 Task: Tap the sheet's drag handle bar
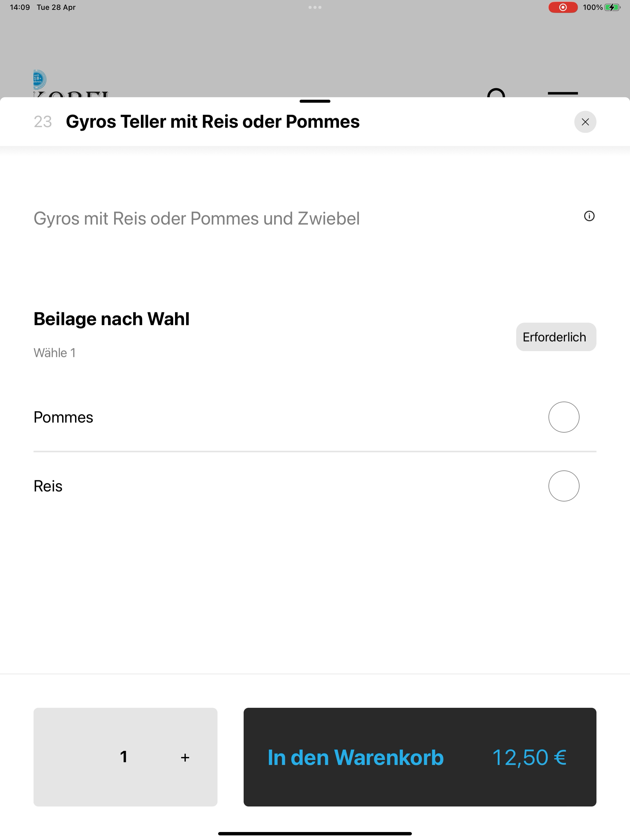315,101
